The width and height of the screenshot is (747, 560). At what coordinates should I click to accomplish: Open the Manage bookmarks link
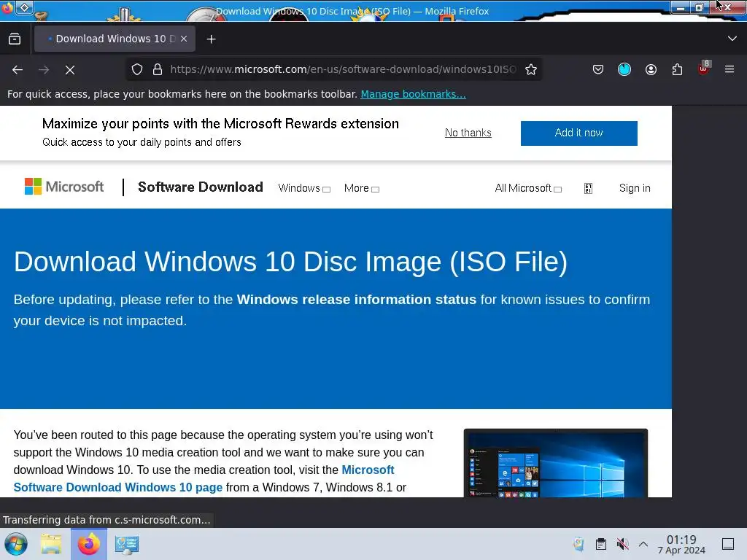tap(413, 94)
